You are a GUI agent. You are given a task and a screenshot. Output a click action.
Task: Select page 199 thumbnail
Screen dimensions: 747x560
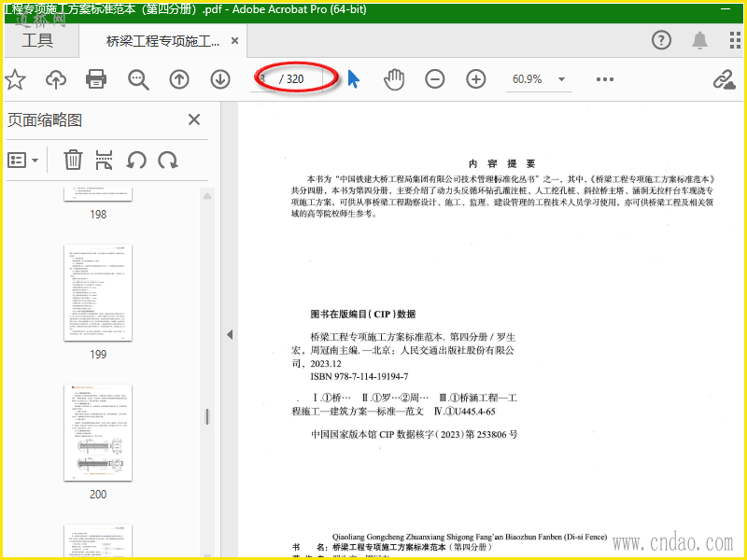[98, 292]
